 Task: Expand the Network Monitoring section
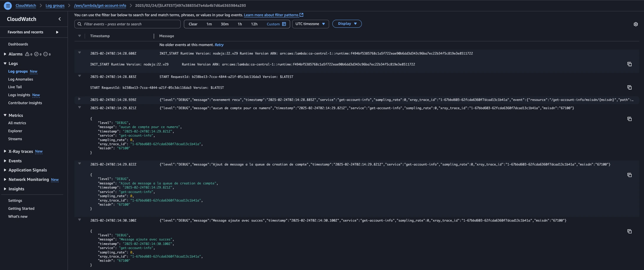point(5,179)
